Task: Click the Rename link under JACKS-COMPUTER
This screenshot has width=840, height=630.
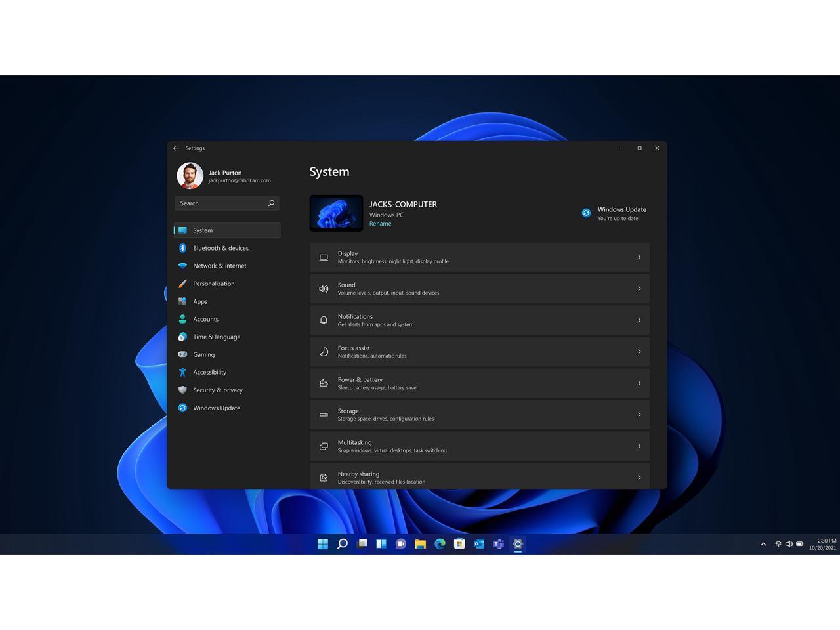Action: [381, 223]
